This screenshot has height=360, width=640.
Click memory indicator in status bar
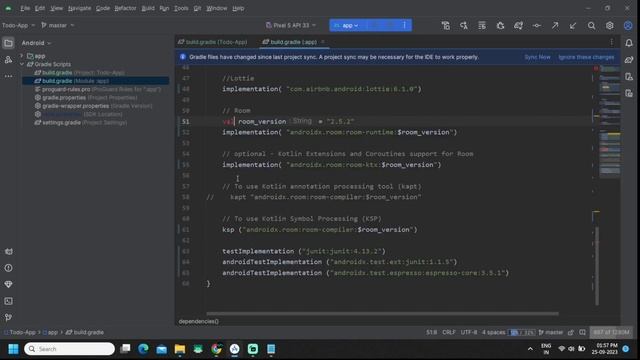611,332
